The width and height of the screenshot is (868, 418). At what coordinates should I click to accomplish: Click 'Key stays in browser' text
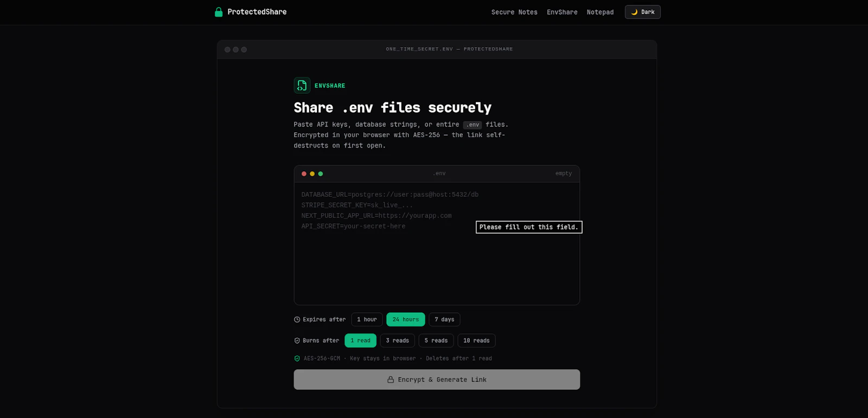[383, 358]
